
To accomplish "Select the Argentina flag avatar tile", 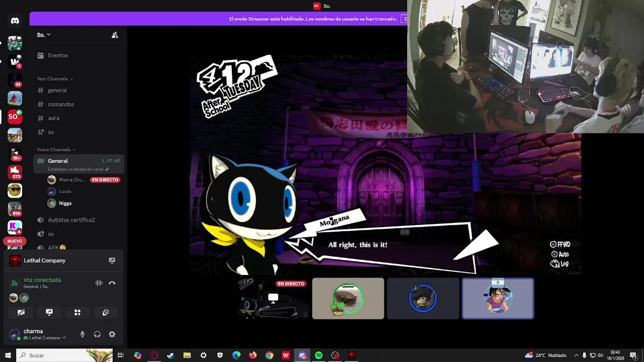I will [x=498, y=299].
